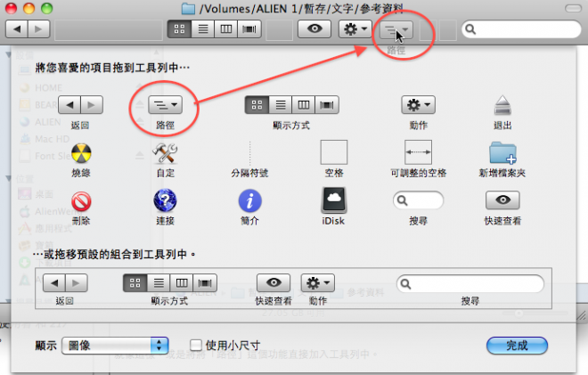Select the 簡介 info icon
The image size is (588, 375).
click(x=249, y=200)
